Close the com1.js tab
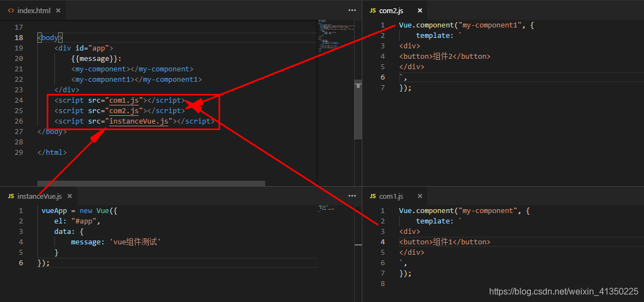Viewport: 644px width, 302px height. click(419, 196)
